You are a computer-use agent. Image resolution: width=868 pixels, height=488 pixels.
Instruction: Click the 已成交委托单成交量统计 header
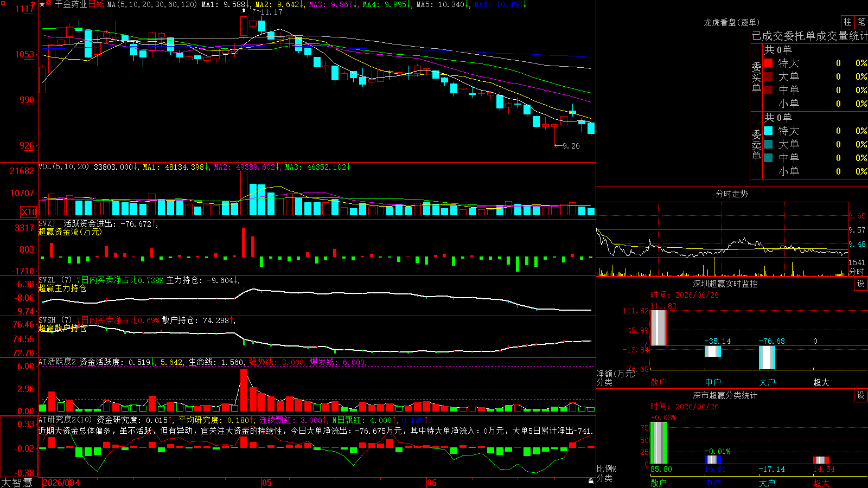click(x=809, y=36)
